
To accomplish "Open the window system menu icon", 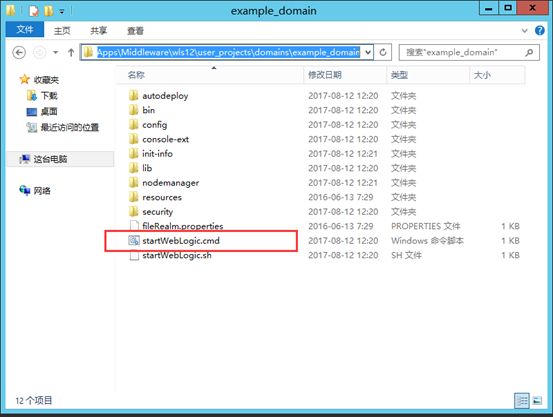I will pyautogui.click(x=11, y=11).
